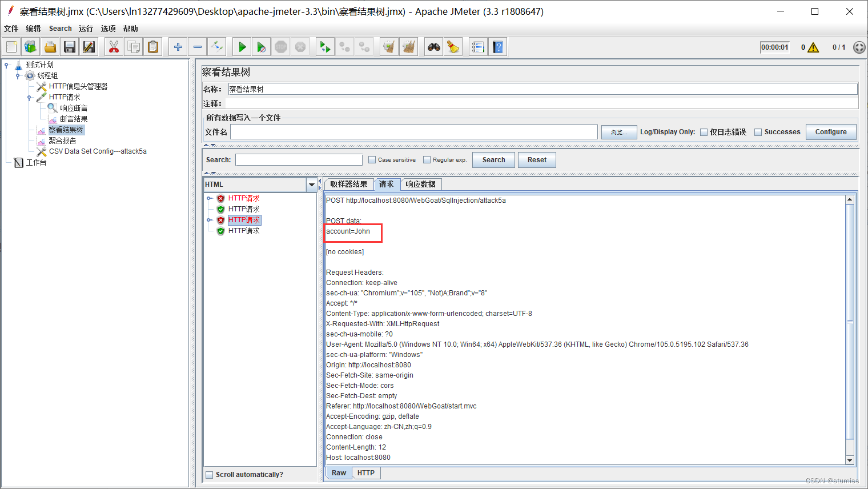Image resolution: width=868 pixels, height=489 pixels.
Task: Click the Search button next to Reset
Action: click(494, 160)
